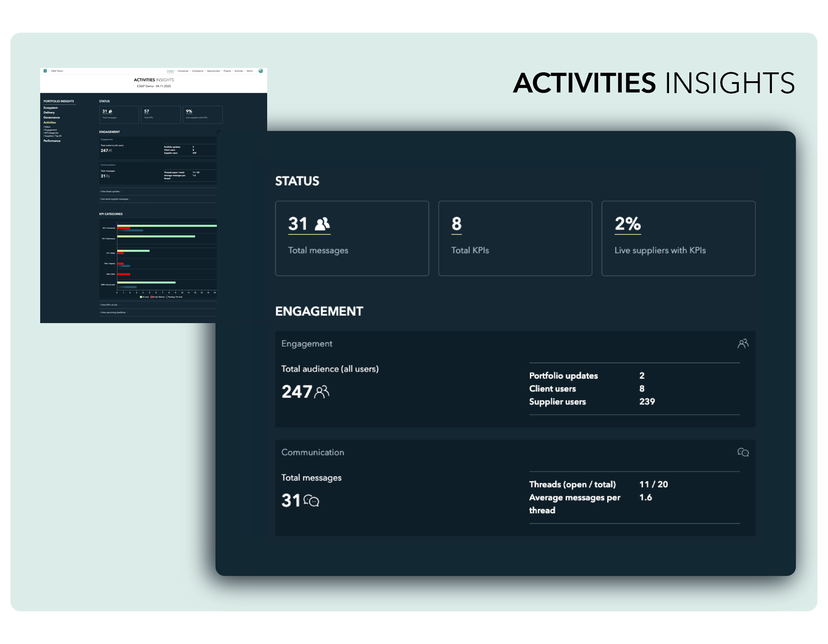This screenshot has width=828, height=644.
Task: Click enlarged '11 / 20' threads value
Action: pos(654,484)
